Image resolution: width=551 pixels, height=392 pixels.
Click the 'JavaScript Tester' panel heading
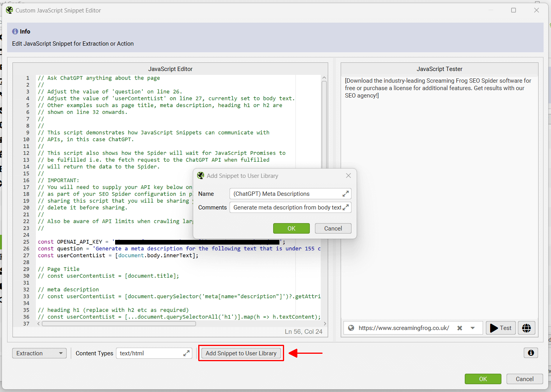(439, 69)
